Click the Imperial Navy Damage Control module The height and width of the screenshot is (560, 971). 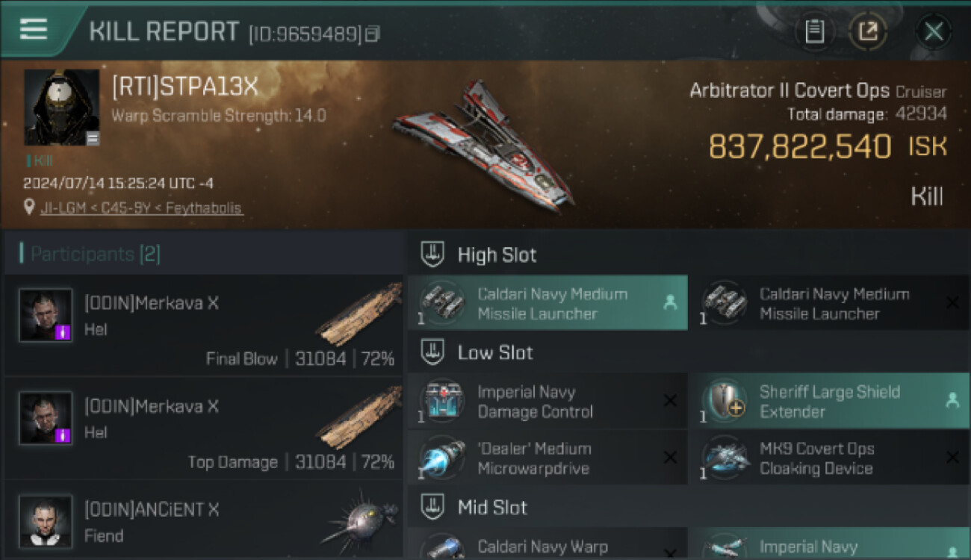pyautogui.click(x=547, y=402)
